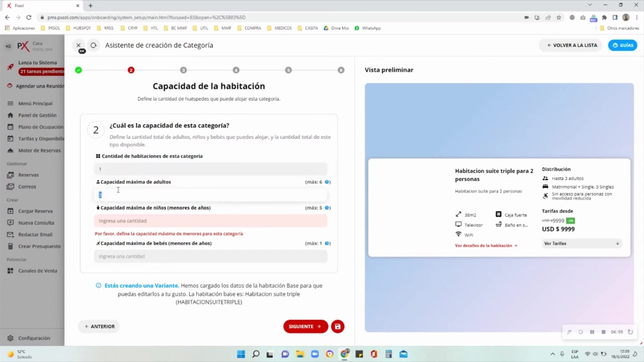Expand hidden icons in the system tray
The width and height of the screenshot is (644, 362).
pyautogui.click(x=552, y=354)
